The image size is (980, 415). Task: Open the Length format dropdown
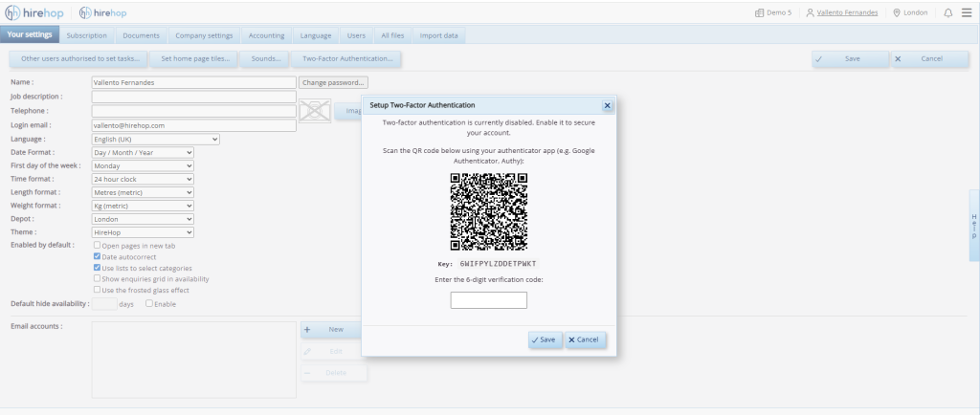tap(143, 192)
